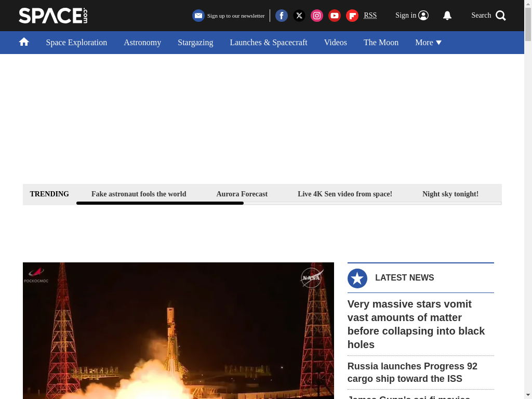Image resolution: width=532 pixels, height=399 pixels.
Task: Select Stargazing in the navigation bar
Action: click(x=195, y=43)
